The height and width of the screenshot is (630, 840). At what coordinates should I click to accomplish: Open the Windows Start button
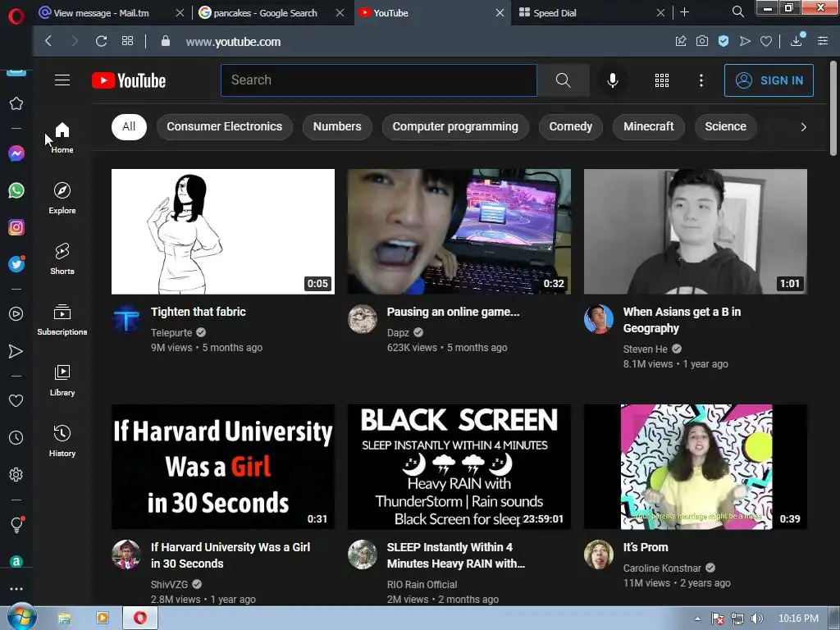(x=21, y=617)
